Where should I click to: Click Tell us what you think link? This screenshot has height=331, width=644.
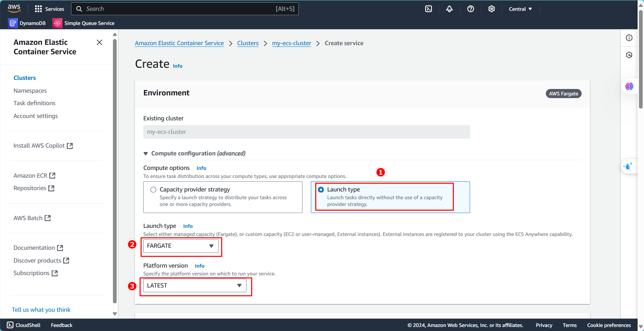41,310
